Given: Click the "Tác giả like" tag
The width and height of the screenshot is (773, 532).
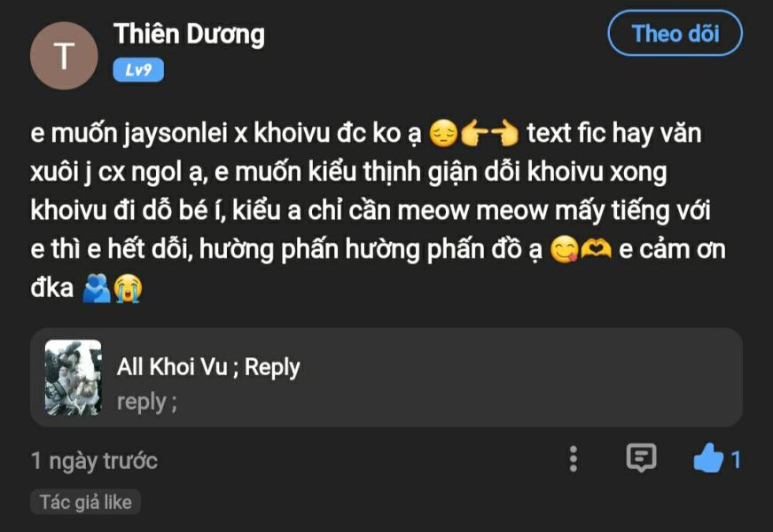Looking at the screenshot, I should [x=86, y=502].
